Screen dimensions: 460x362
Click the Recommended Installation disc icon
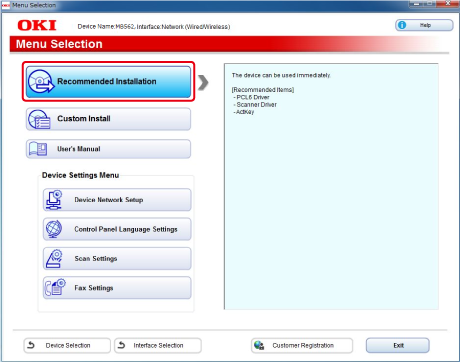41,81
